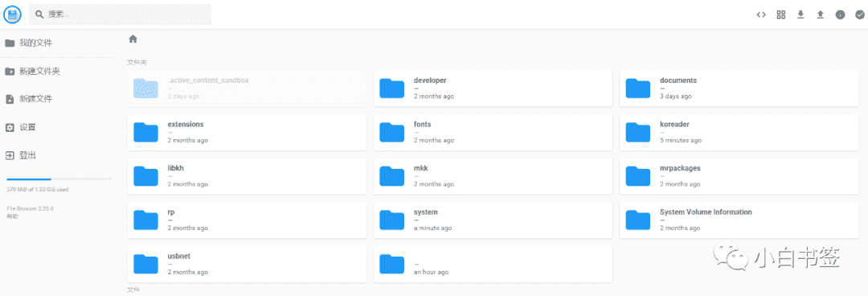
Task: Show file info via the info icon
Action: 841,15
